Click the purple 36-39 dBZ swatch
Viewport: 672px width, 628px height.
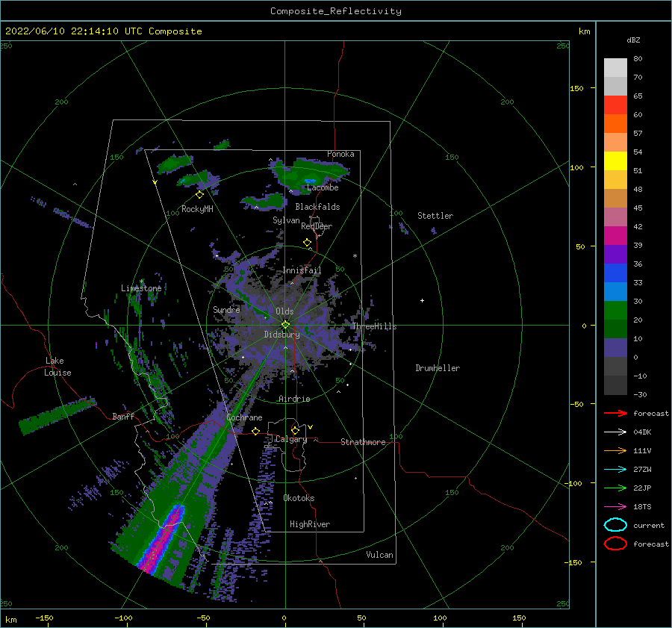coord(615,255)
